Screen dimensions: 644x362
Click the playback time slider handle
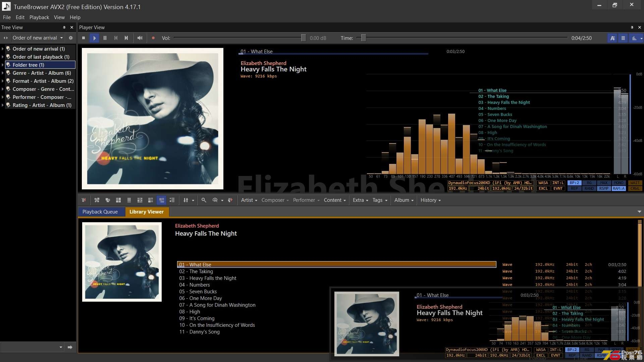[x=363, y=38]
